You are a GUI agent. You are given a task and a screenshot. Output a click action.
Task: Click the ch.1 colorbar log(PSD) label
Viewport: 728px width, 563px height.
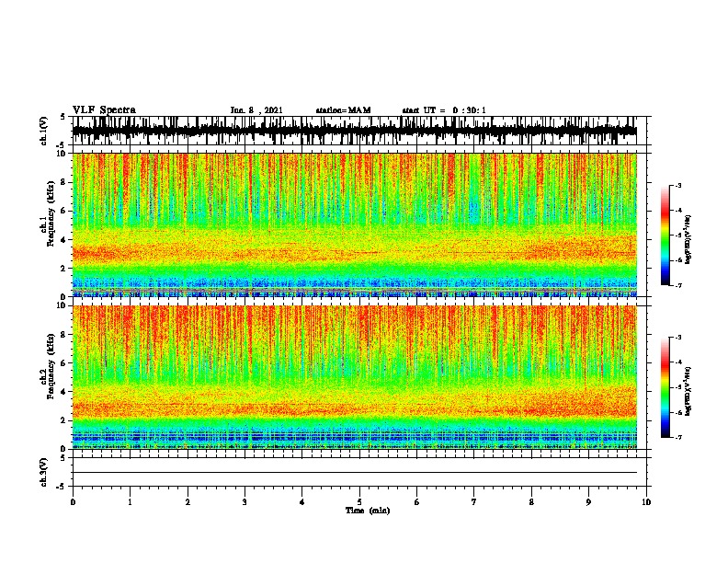point(688,240)
